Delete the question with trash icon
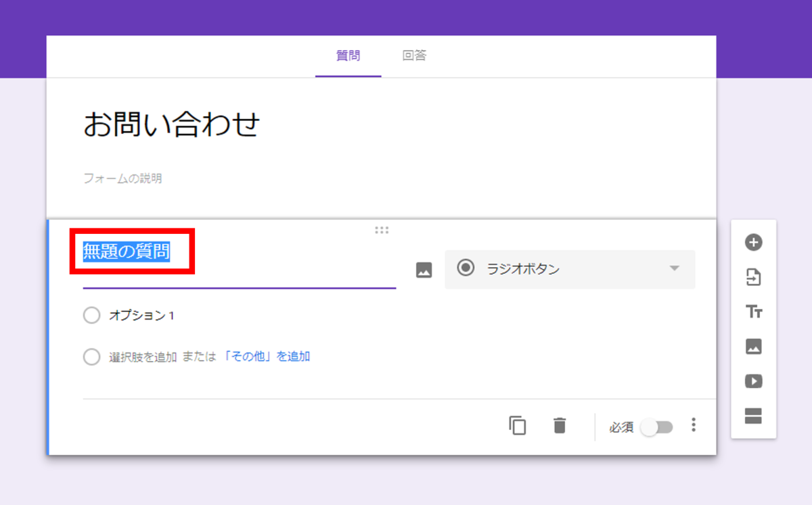 pyautogui.click(x=559, y=426)
